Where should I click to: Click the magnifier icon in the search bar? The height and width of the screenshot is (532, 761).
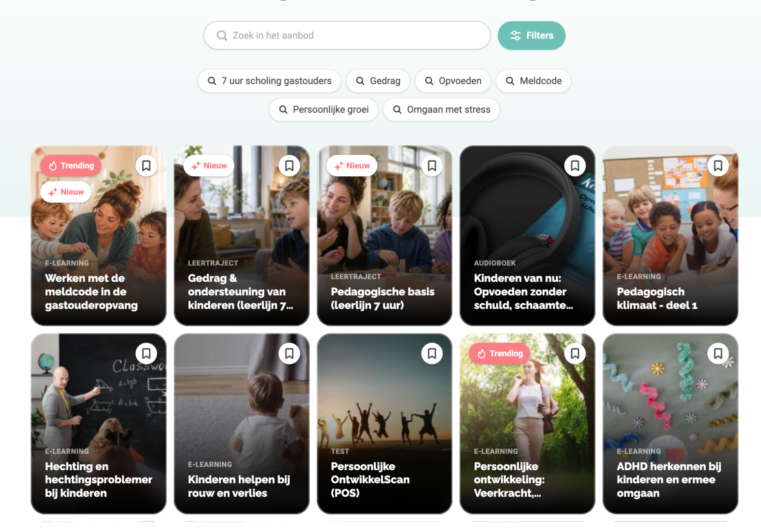point(222,36)
